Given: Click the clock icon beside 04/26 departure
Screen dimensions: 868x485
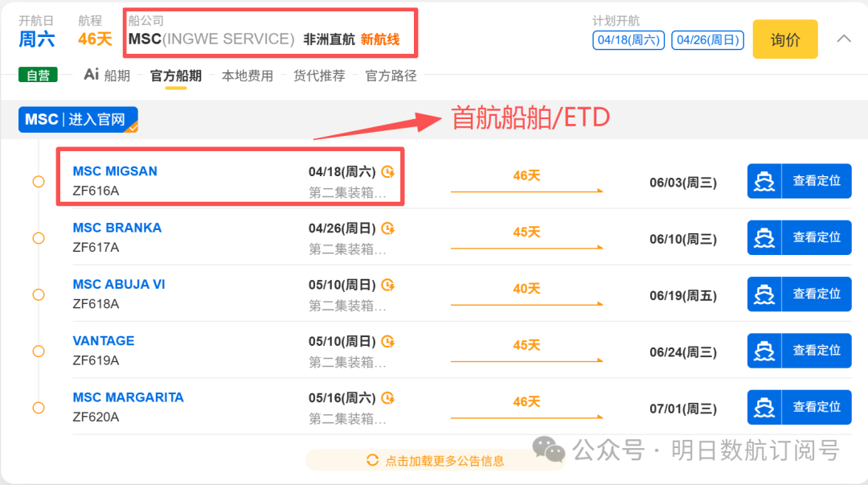Looking at the screenshot, I should [388, 228].
